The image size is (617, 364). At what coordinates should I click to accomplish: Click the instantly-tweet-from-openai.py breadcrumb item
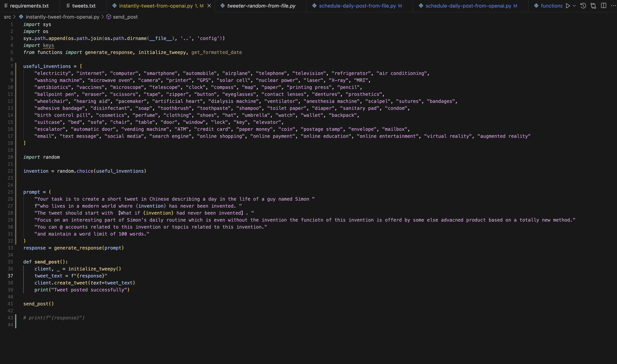pos(62,17)
